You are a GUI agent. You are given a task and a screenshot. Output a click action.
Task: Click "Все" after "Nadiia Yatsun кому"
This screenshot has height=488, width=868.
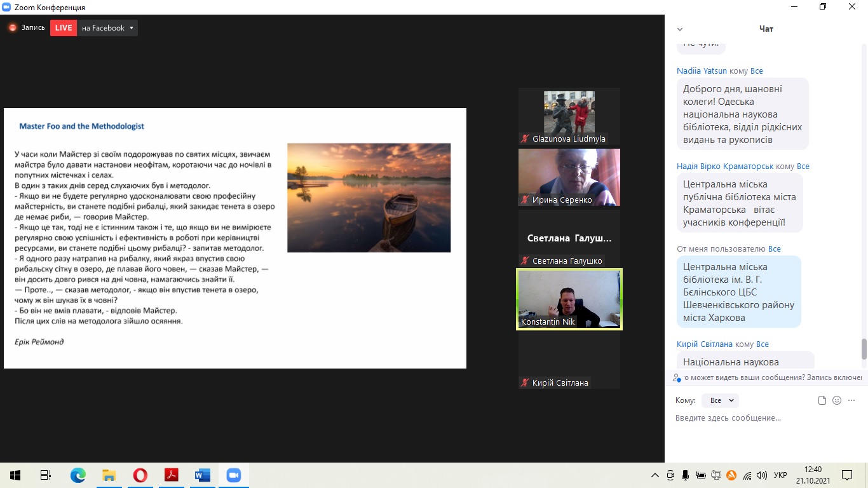pos(757,71)
